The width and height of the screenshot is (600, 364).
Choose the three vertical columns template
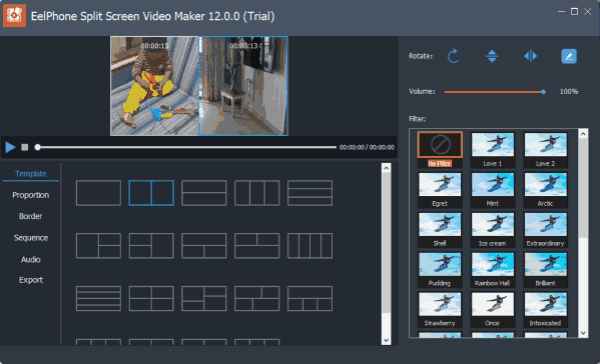(x=257, y=193)
